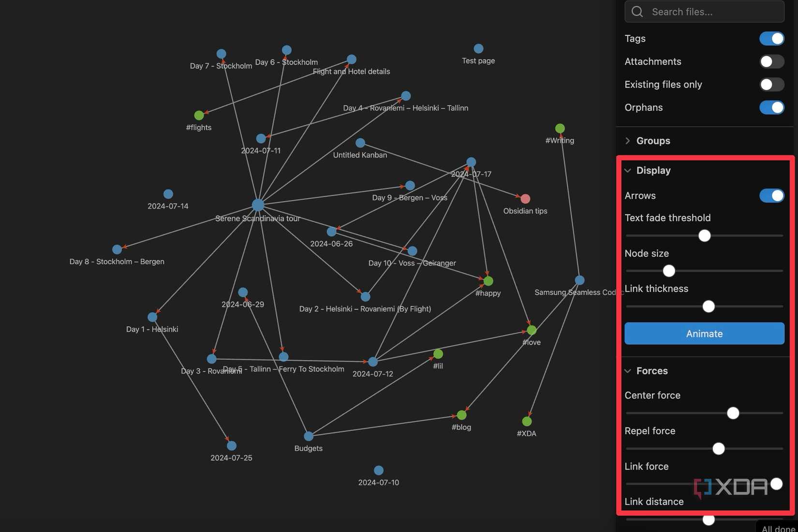798x532 pixels.
Task: Open the Obsidian tips note node
Action: click(525, 198)
